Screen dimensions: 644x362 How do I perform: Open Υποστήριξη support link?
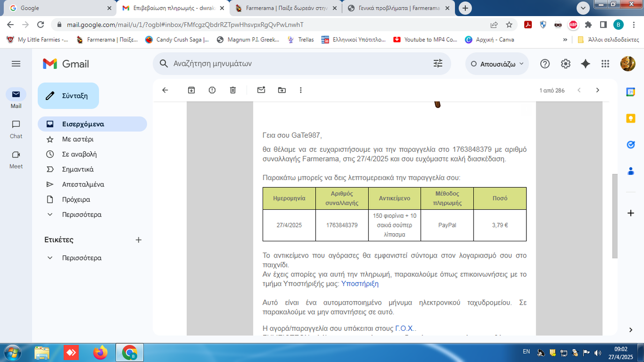tap(360, 284)
